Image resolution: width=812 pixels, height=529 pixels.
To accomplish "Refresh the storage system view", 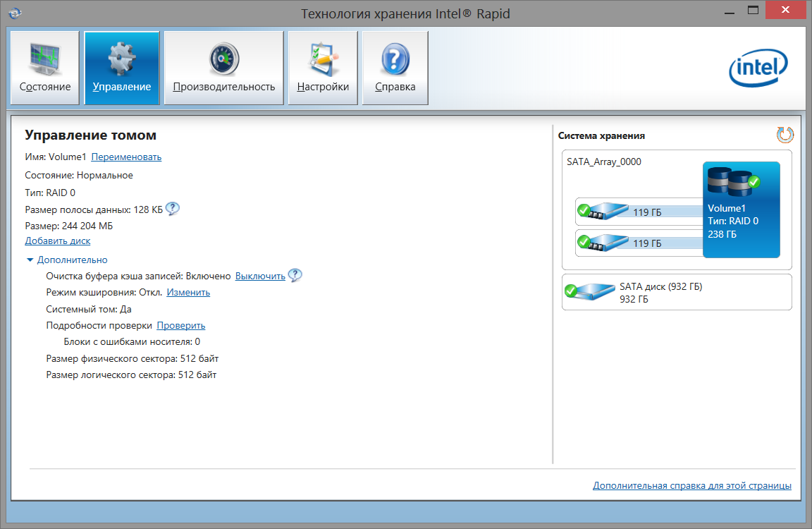I will point(785,135).
